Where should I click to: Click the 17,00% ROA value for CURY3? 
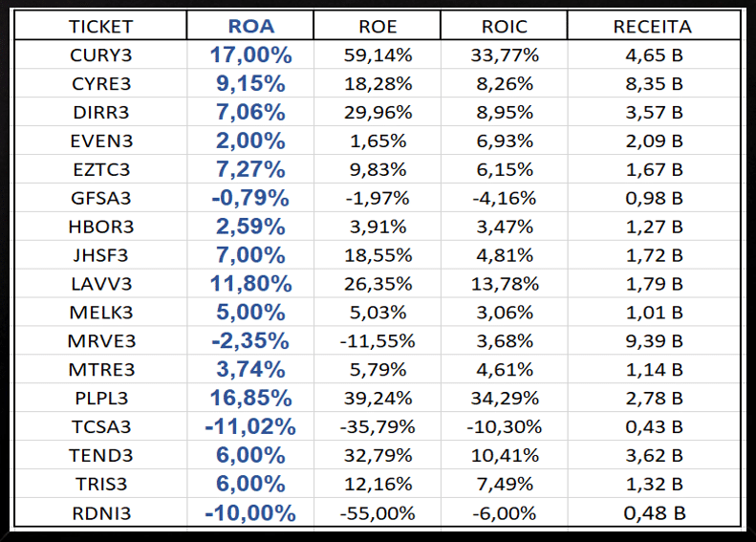pyautogui.click(x=250, y=54)
